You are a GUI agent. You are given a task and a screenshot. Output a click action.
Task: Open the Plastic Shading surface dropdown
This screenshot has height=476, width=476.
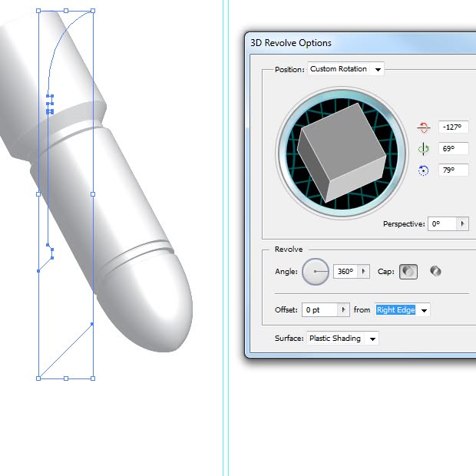342,338
